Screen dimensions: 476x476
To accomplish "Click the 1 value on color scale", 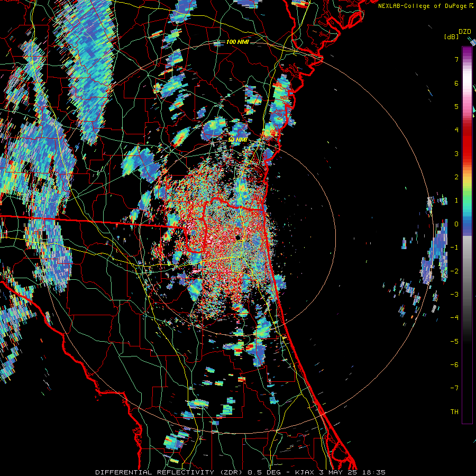I will click(x=456, y=200).
